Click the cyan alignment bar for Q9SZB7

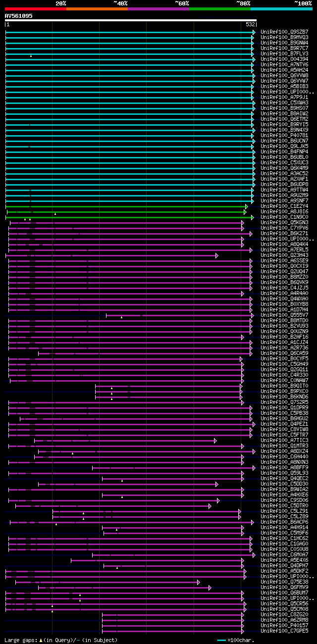pyautogui.click(x=130, y=32)
